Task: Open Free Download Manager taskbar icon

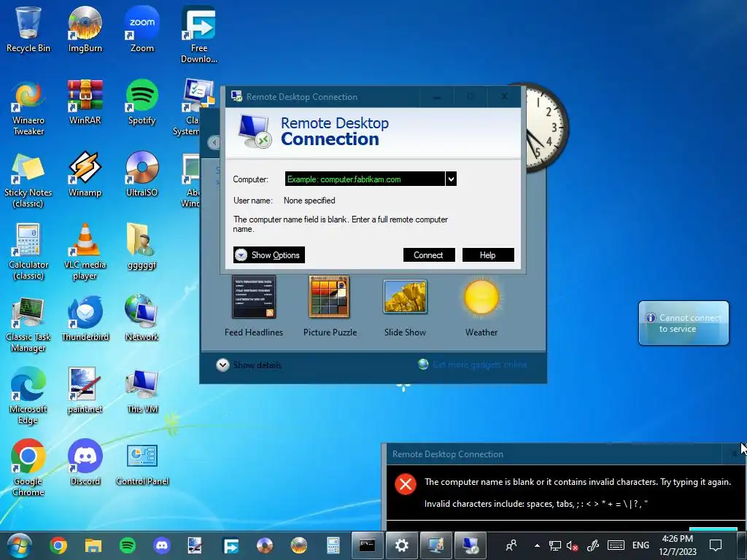Action: pos(231,545)
